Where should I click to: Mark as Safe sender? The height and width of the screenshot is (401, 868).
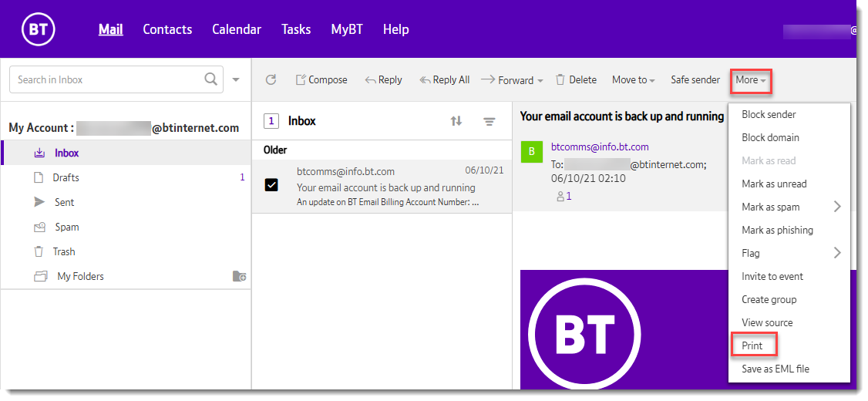(x=695, y=79)
